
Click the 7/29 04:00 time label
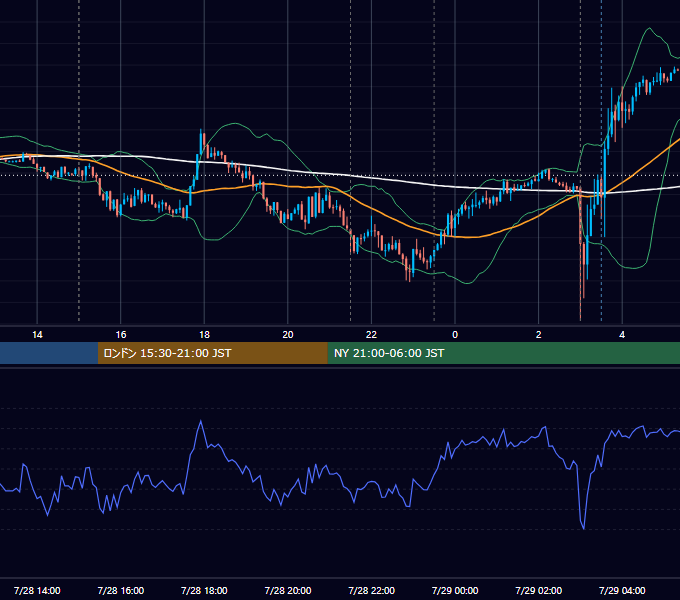(x=622, y=590)
